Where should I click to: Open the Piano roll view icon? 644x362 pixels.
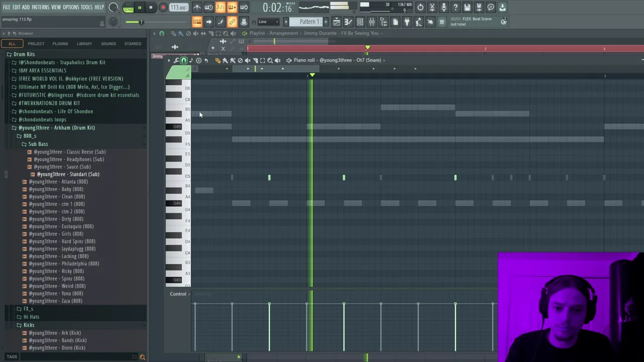(x=348, y=22)
